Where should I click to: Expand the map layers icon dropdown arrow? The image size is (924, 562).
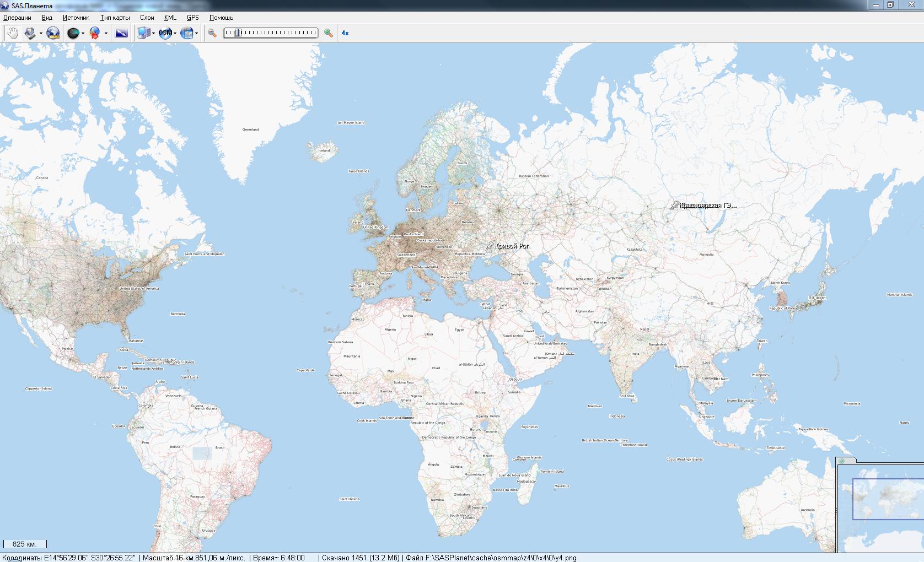[196, 34]
